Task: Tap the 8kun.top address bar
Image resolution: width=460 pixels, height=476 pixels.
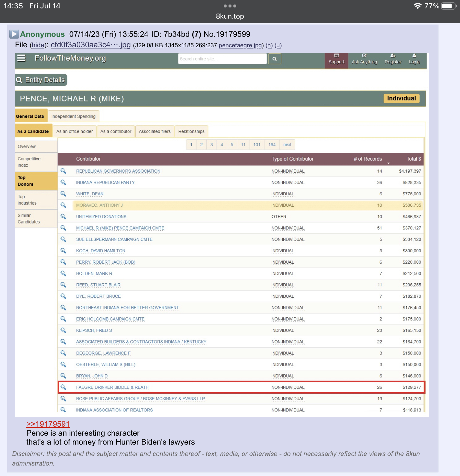Action: click(x=230, y=16)
